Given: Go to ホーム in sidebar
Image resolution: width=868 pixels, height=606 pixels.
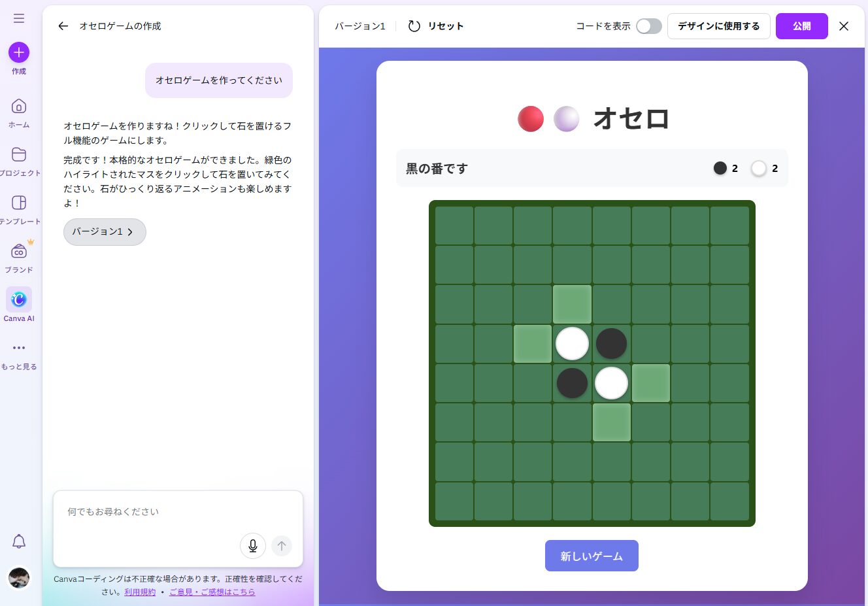Looking at the screenshot, I should click(19, 107).
